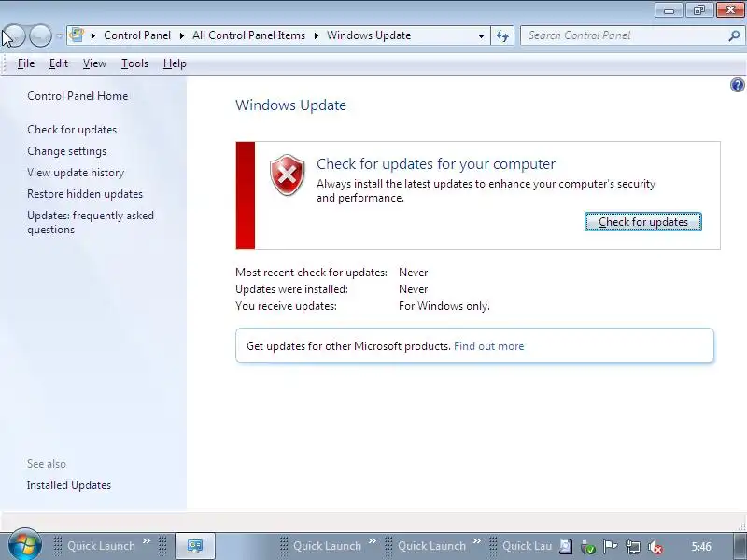
Task: Expand the arrow after Control Panel breadcrumb
Action: coord(181,35)
